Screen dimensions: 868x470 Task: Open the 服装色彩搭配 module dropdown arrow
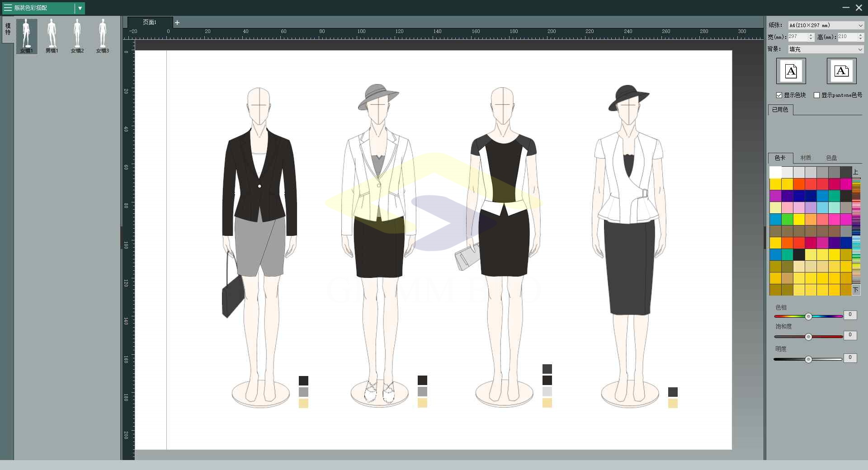(80, 8)
